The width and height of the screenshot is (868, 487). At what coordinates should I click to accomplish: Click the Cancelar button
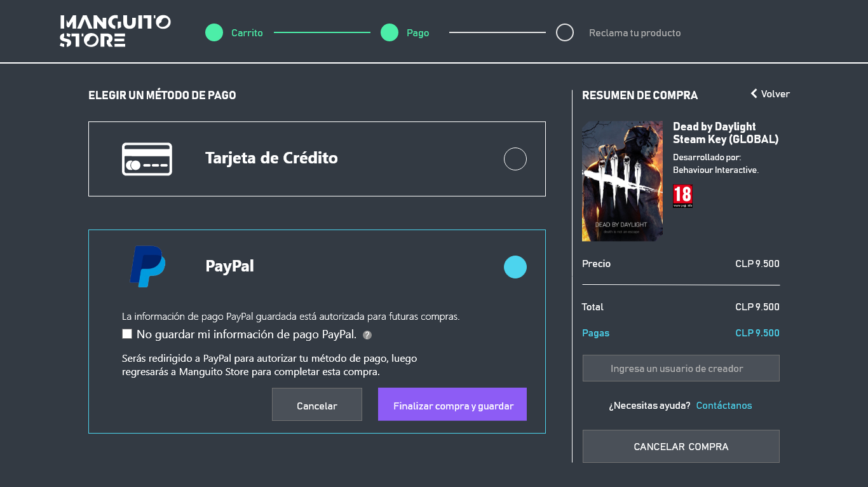(x=317, y=404)
